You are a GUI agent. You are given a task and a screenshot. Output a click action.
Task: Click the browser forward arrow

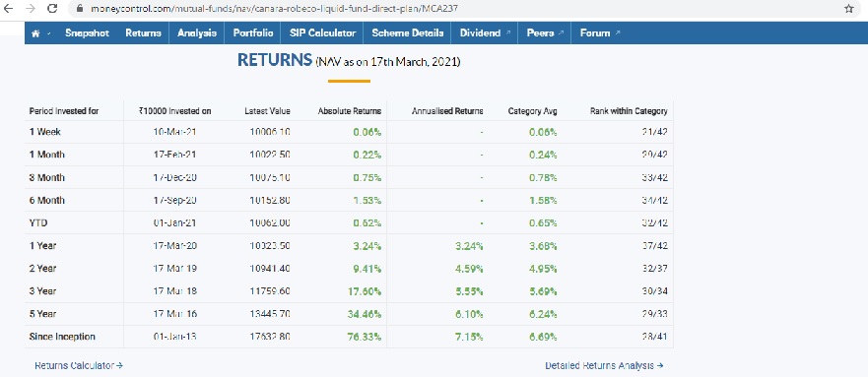(x=30, y=9)
